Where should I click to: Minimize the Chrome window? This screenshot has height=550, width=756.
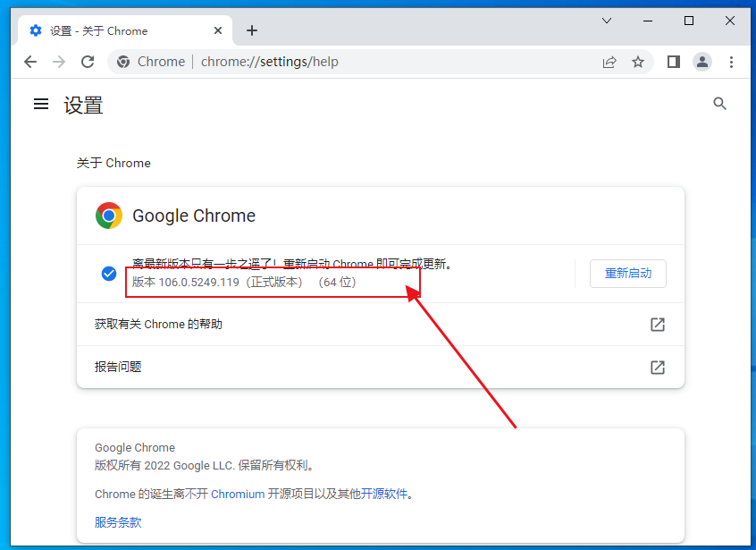648,21
